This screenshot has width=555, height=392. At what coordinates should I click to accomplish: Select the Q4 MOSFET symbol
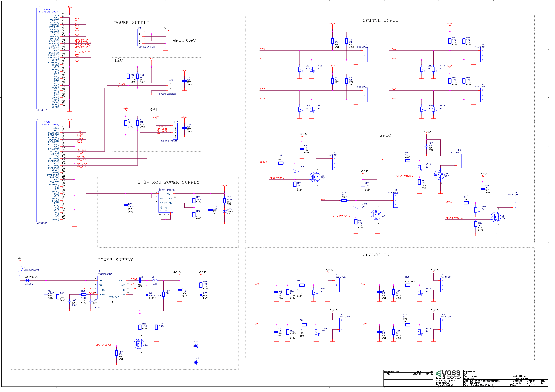pyautogui.click(x=380, y=217)
